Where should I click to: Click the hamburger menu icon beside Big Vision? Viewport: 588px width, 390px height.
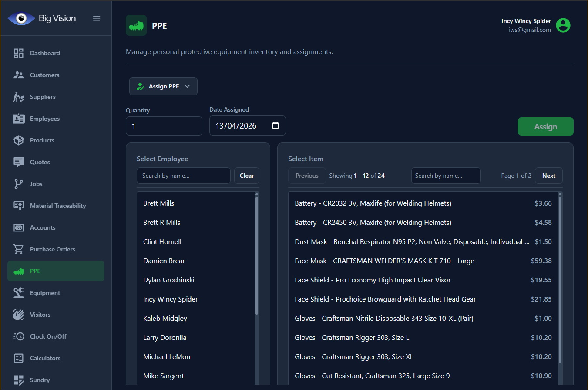click(x=97, y=18)
